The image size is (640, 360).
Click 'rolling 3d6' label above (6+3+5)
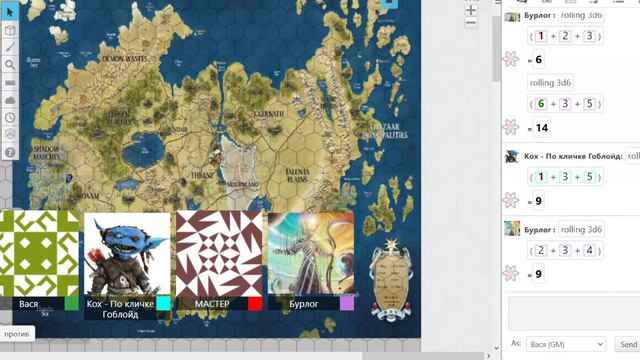coord(550,83)
